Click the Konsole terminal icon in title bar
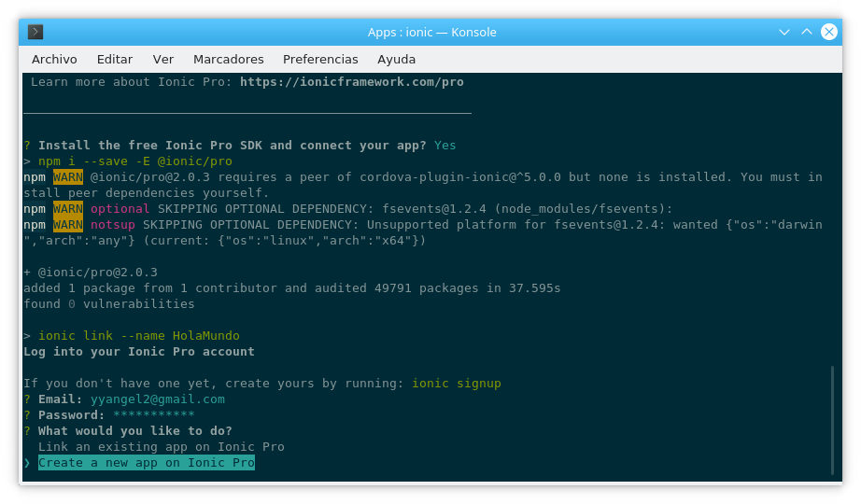861x504 pixels. point(35,32)
